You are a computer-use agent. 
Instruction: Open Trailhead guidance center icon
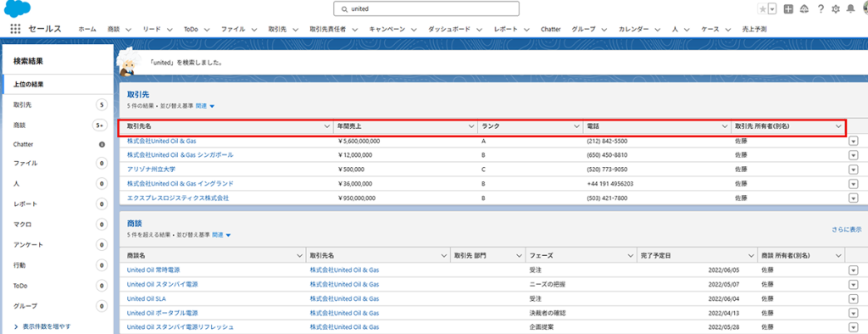(804, 8)
